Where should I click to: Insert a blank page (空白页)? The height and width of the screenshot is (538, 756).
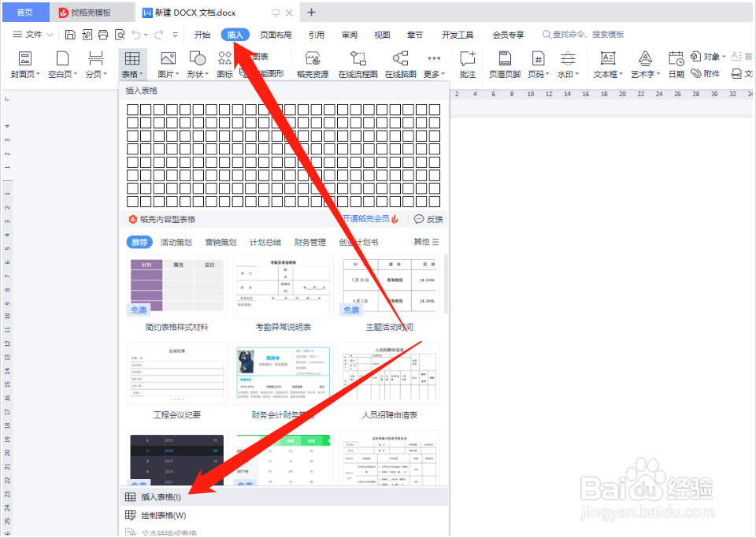point(63,64)
